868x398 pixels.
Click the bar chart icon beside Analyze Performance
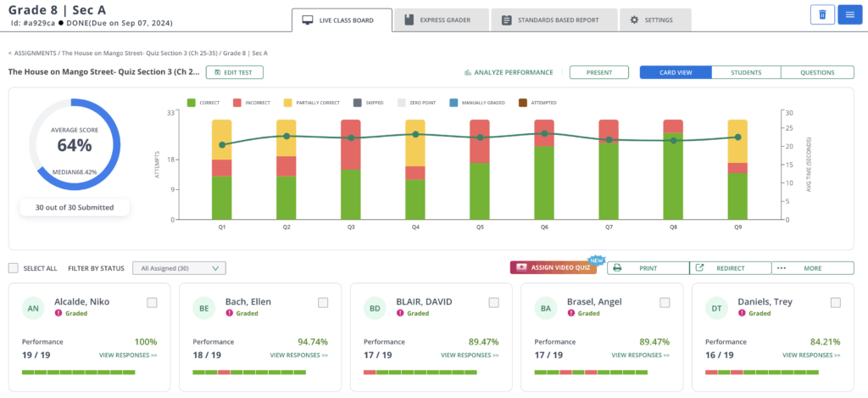coord(468,73)
